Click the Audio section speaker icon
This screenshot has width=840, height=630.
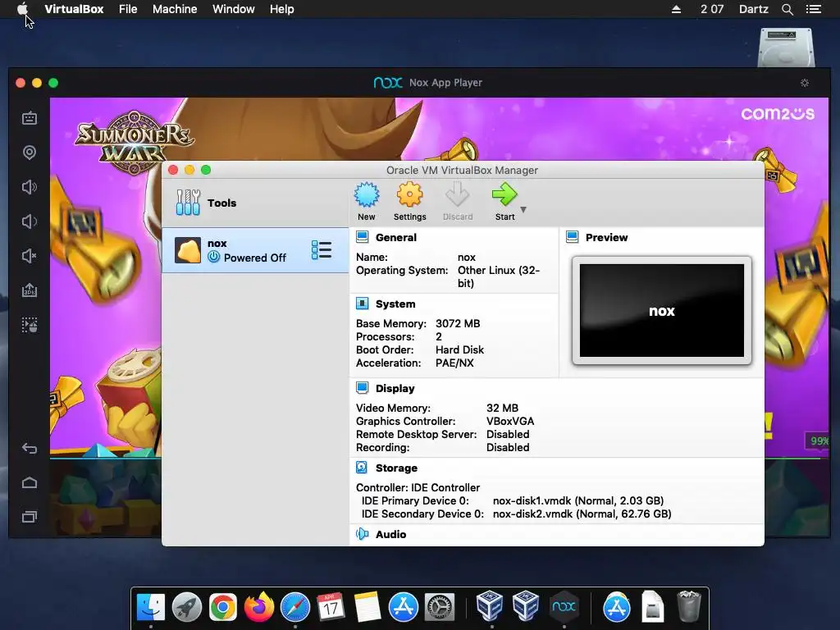tap(362, 534)
